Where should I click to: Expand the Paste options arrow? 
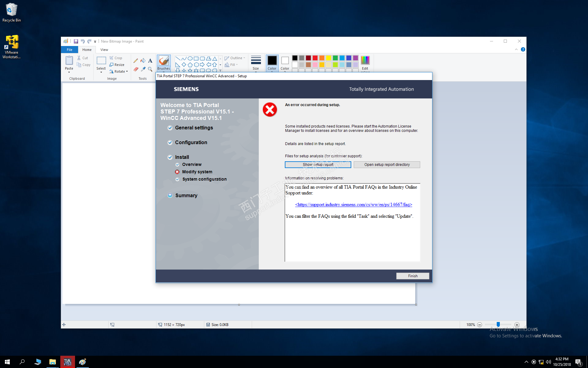(x=69, y=72)
